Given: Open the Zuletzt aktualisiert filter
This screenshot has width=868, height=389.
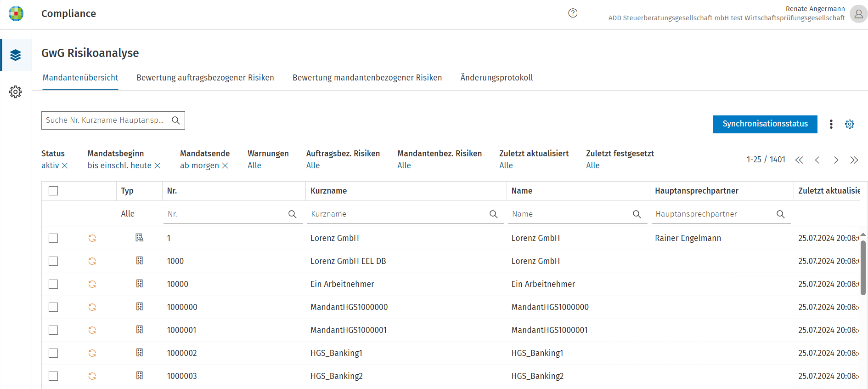Looking at the screenshot, I should 506,166.
